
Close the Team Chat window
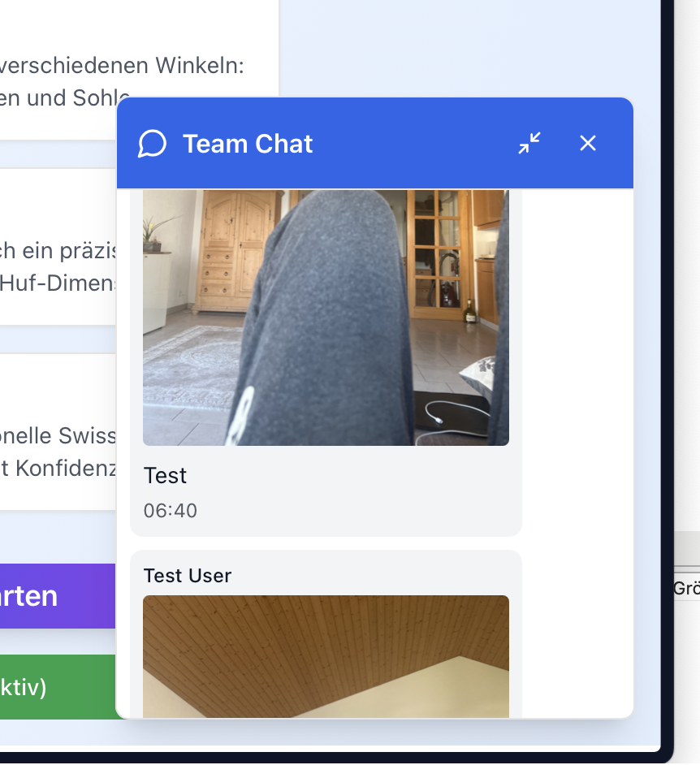[x=588, y=144]
